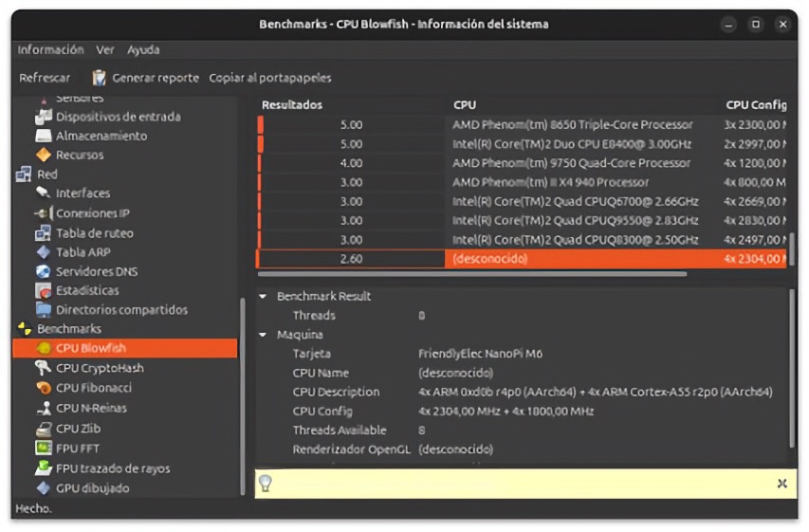Click the Conexiones IP plug icon
The height and width of the screenshot is (532, 809).
pyautogui.click(x=44, y=213)
